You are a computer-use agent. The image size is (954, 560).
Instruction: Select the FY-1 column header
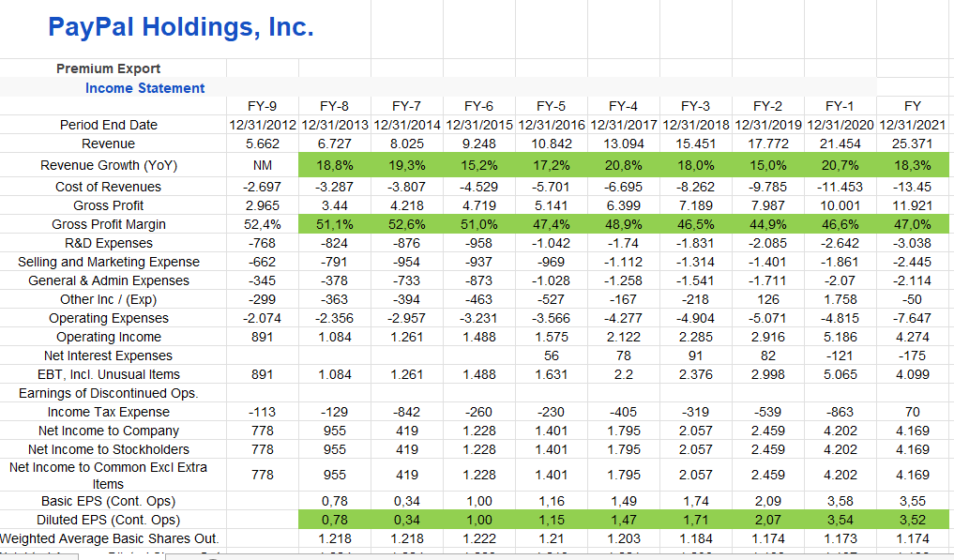[x=840, y=106]
